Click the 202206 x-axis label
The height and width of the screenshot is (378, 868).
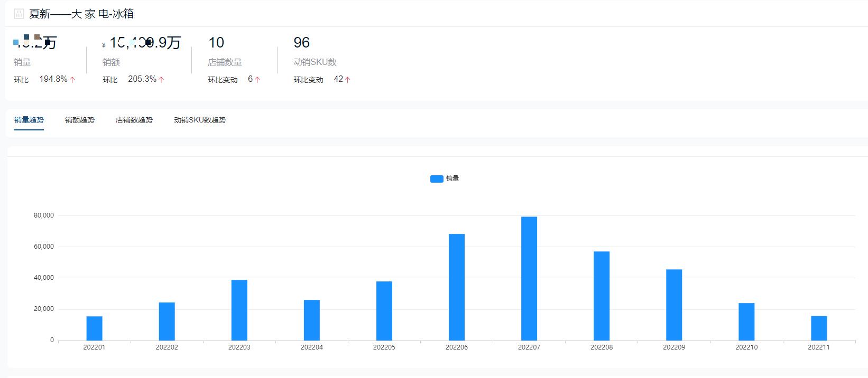457,347
